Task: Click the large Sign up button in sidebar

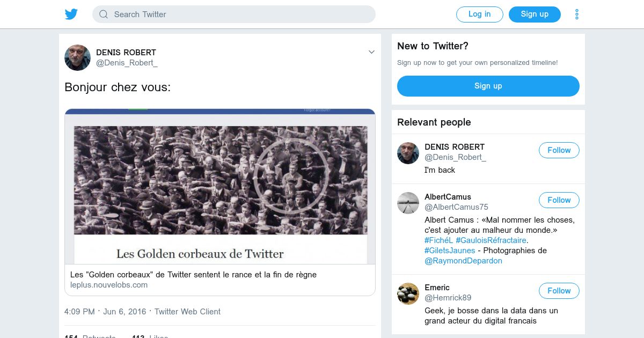Action: [488, 86]
